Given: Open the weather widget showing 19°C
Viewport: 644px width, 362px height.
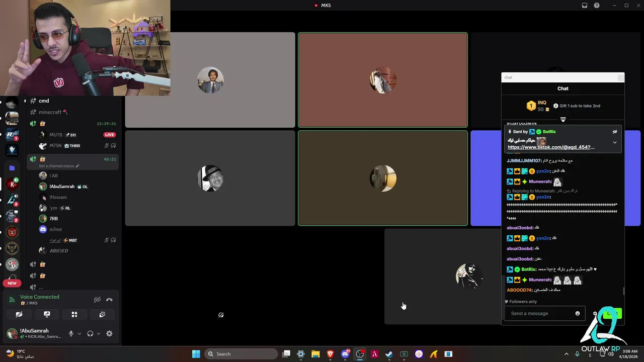Looking at the screenshot, I should click(x=20, y=354).
